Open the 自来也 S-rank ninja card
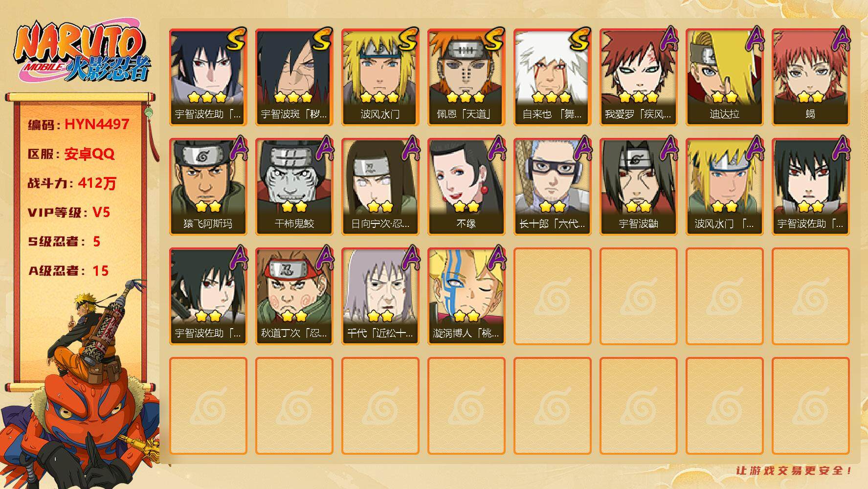 click(552, 77)
